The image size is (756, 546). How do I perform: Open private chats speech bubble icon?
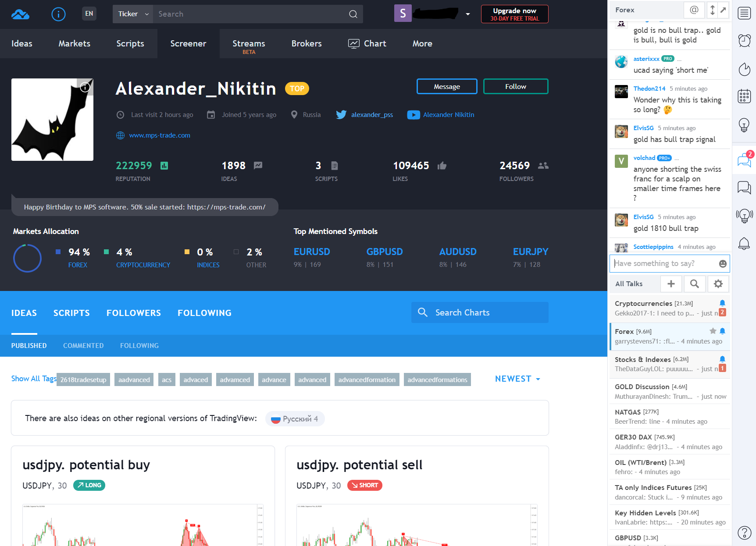pyautogui.click(x=744, y=188)
